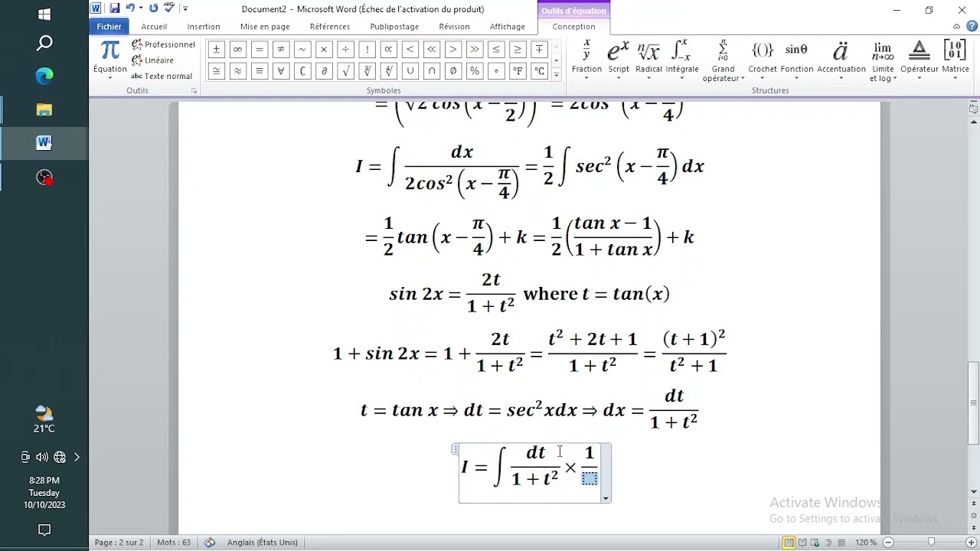Open the Équation gallery button
The image size is (980, 551).
110,60
